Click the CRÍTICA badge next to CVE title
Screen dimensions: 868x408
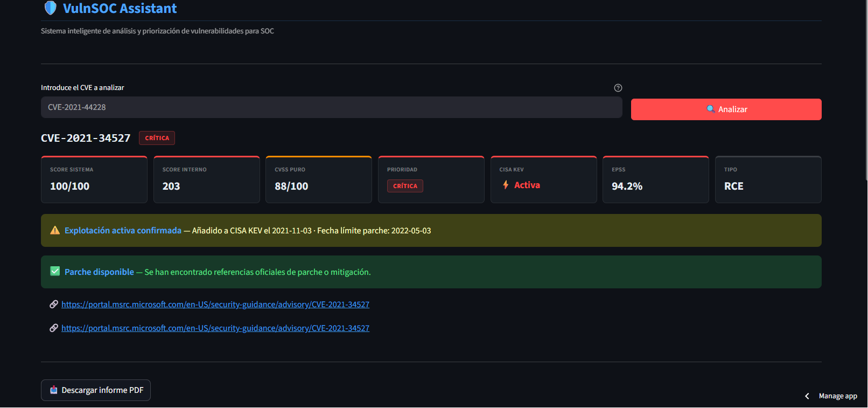click(x=157, y=138)
